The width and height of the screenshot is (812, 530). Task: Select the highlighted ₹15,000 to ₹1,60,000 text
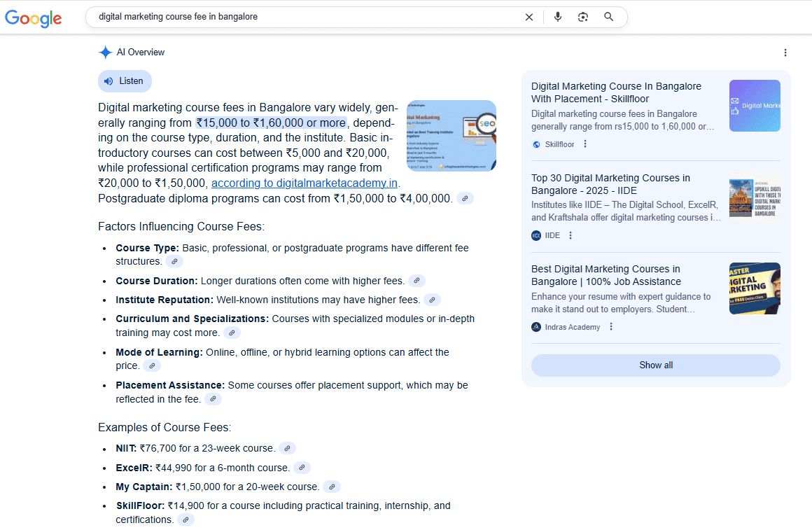272,123
